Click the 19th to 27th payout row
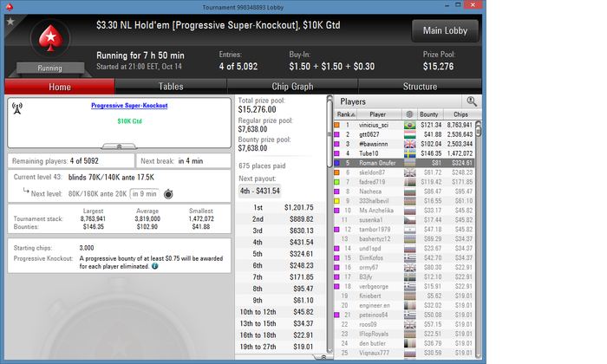607x364 pixels. [x=280, y=347]
